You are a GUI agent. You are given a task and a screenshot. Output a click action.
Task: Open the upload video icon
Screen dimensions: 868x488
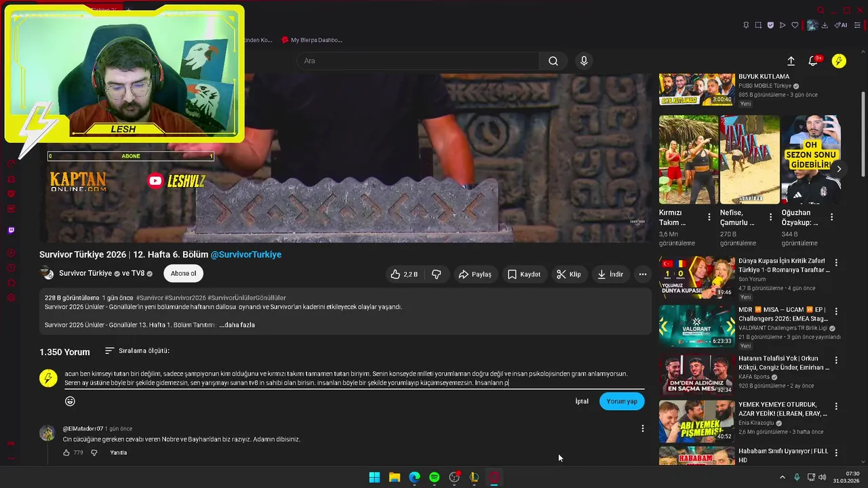(791, 61)
